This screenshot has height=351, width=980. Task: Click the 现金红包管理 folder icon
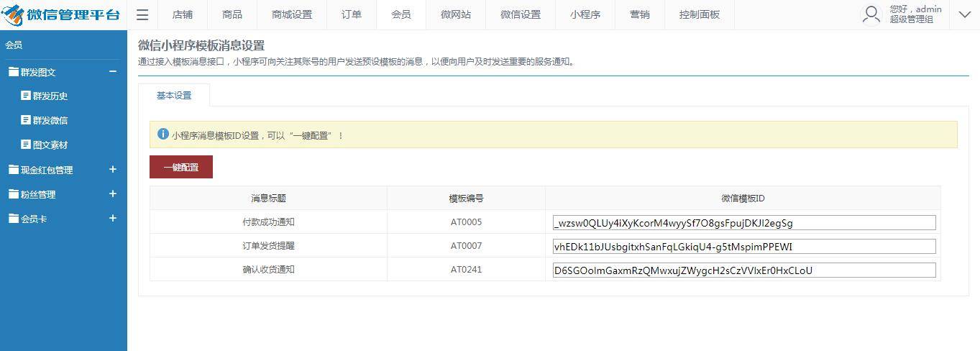pyautogui.click(x=13, y=170)
